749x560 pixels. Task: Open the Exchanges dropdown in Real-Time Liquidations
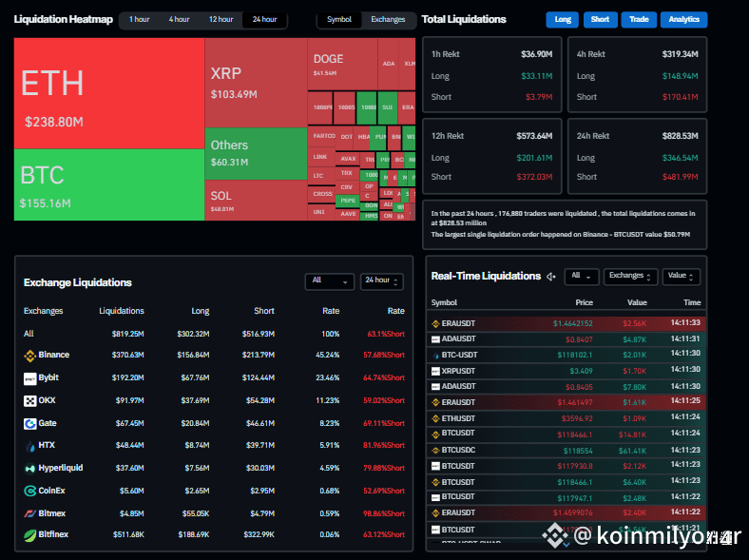click(630, 277)
